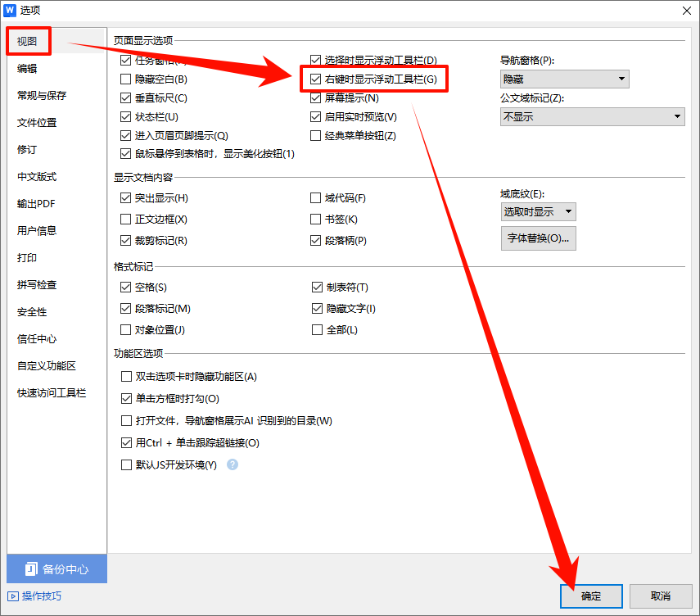
Task: Switch to the 编辑 settings page
Action: point(27,68)
